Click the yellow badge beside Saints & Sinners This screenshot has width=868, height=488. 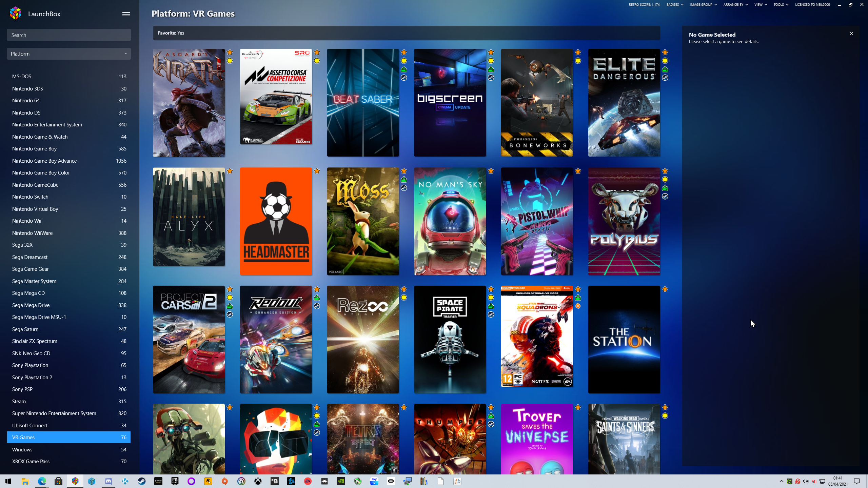(665, 416)
